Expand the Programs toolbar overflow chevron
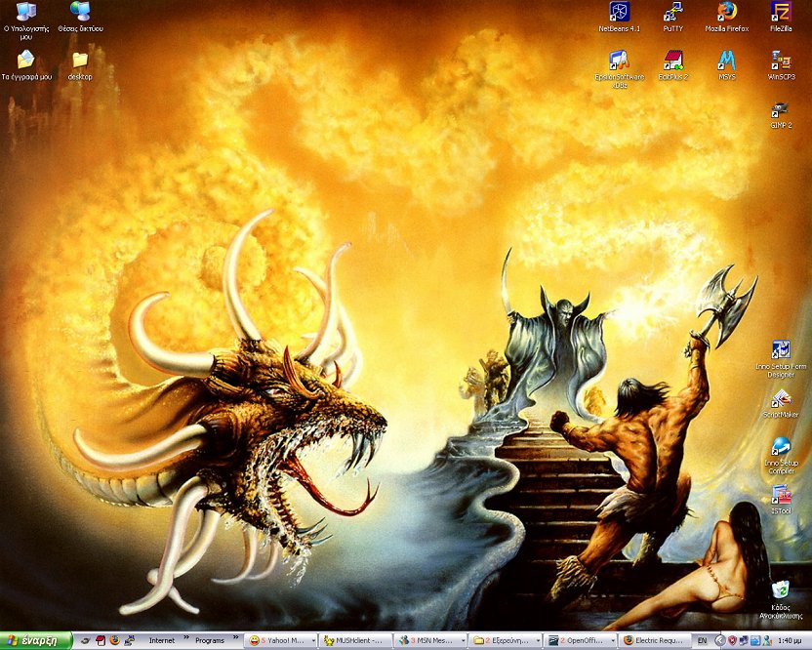 (235, 638)
